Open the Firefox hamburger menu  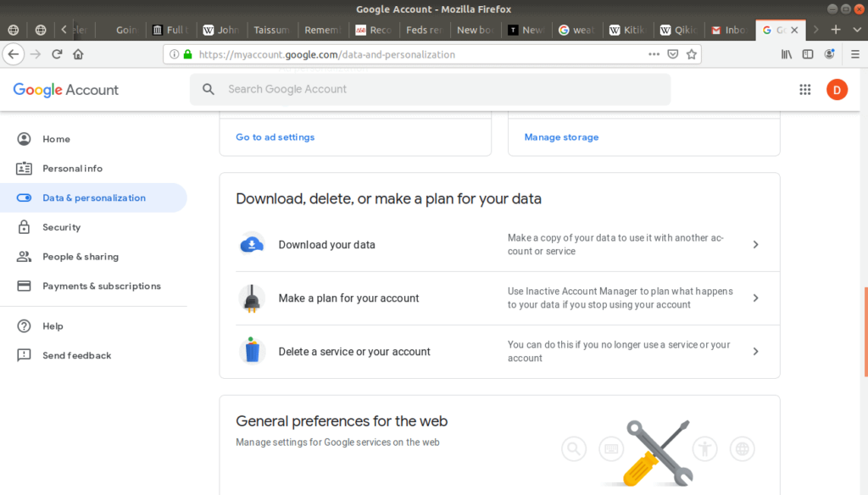(x=855, y=54)
